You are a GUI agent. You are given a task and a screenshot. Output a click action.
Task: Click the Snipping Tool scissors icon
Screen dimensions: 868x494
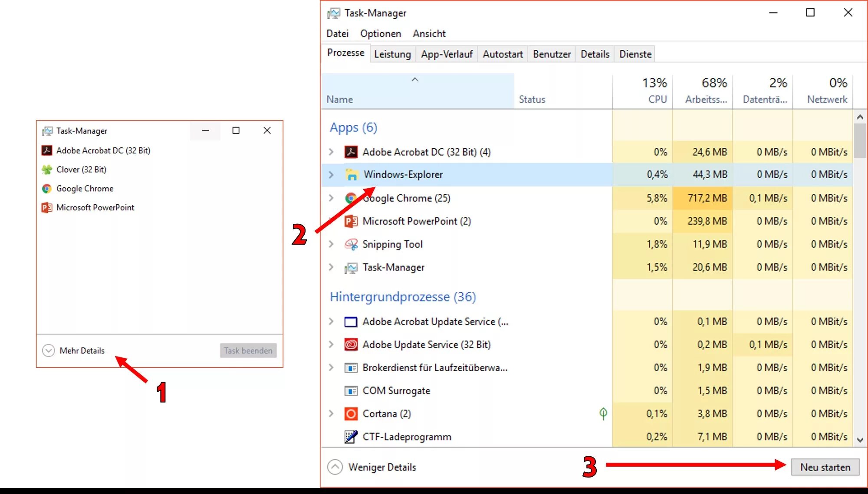pos(351,244)
